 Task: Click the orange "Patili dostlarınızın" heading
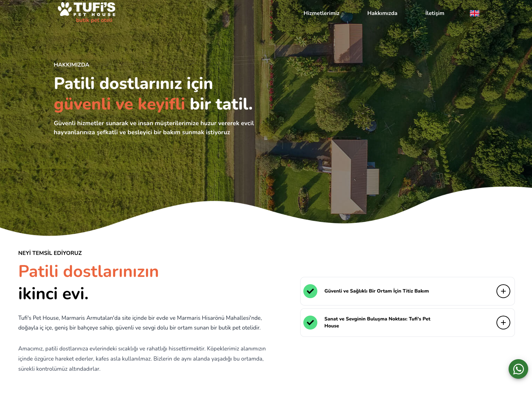click(88, 272)
